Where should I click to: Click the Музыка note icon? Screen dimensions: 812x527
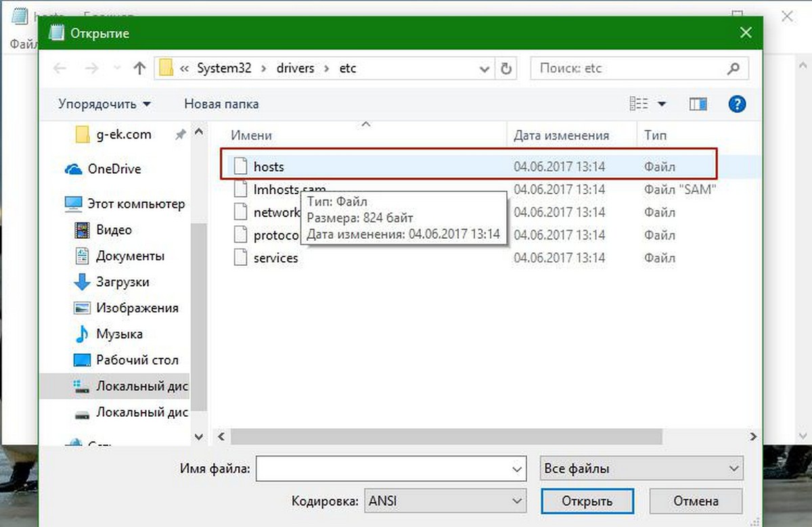coord(81,334)
